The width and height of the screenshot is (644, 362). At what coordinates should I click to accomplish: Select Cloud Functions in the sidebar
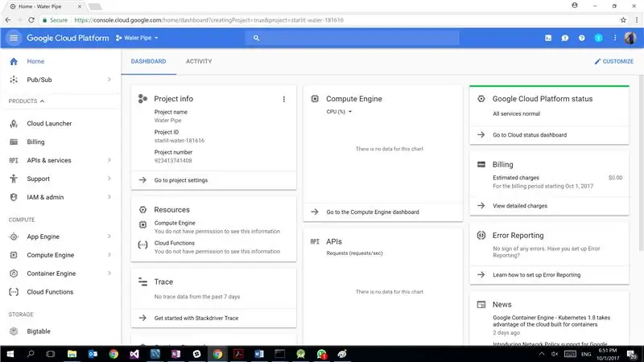click(50, 292)
